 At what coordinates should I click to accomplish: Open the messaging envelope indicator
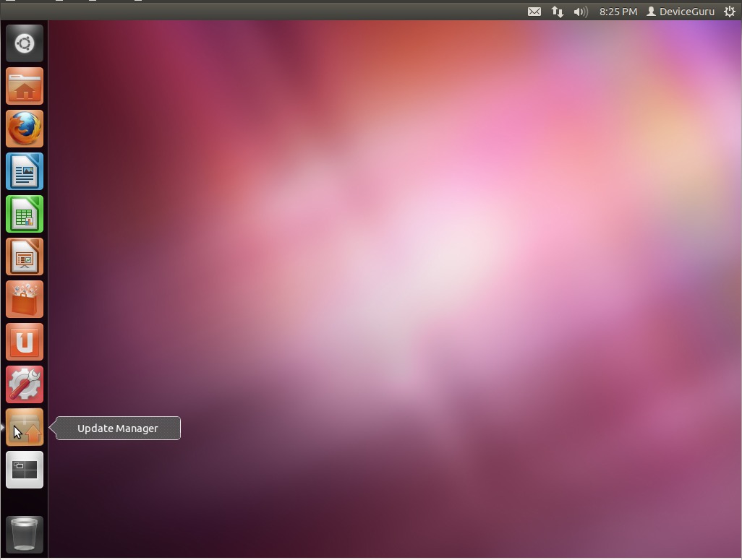[x=534, y=12]
